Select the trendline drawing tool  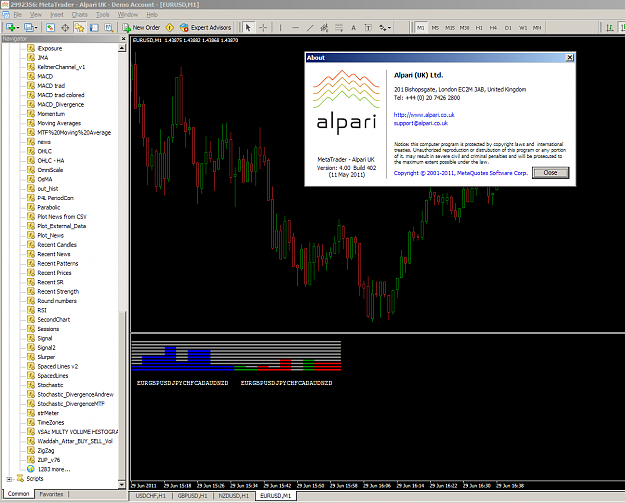(x=310, y=28)
